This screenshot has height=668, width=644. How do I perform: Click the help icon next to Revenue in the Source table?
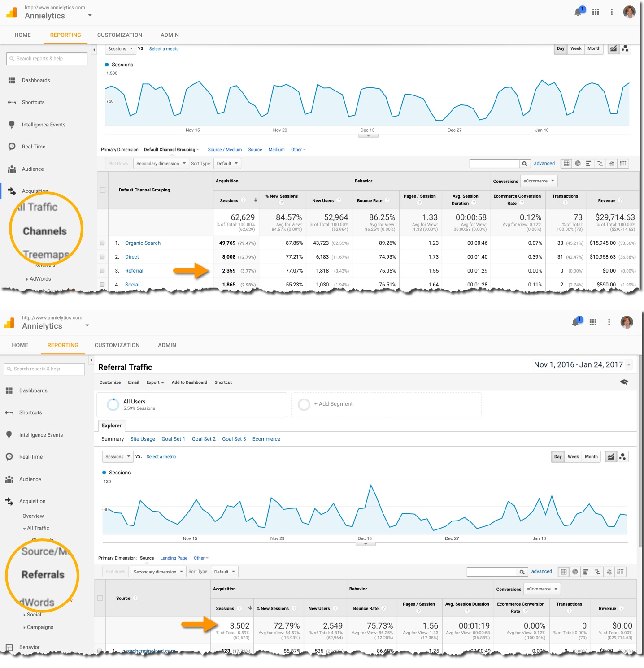(621, 608)
